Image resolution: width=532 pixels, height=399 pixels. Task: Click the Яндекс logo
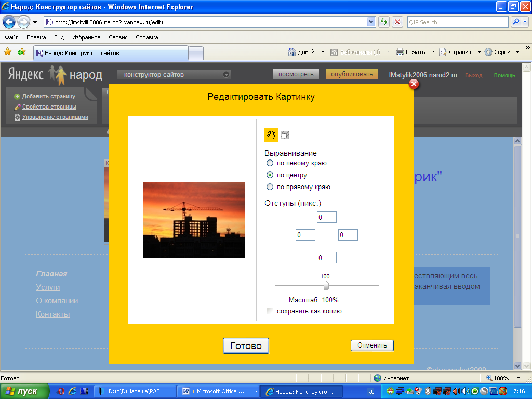[x=26, y=74]
